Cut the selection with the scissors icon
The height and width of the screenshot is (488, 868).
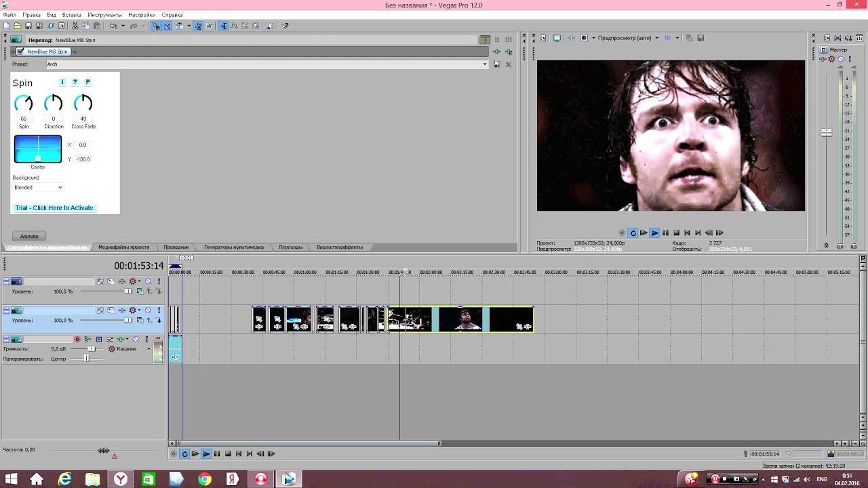(75, 26)
